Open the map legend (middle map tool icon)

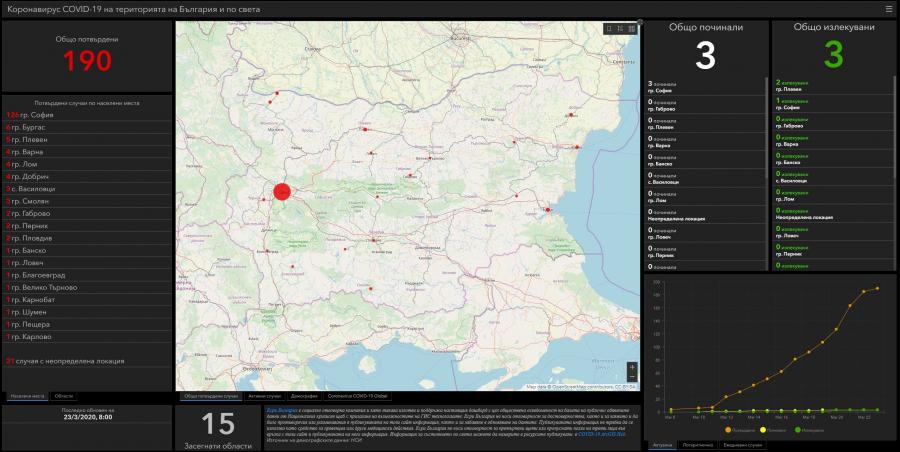[x=620, y=29]
